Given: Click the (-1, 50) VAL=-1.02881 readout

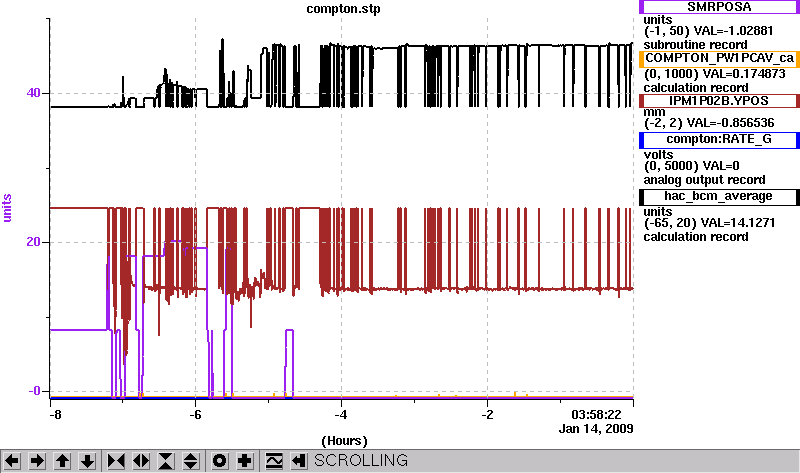Looking at the screenshot, I should click(709, 31).
